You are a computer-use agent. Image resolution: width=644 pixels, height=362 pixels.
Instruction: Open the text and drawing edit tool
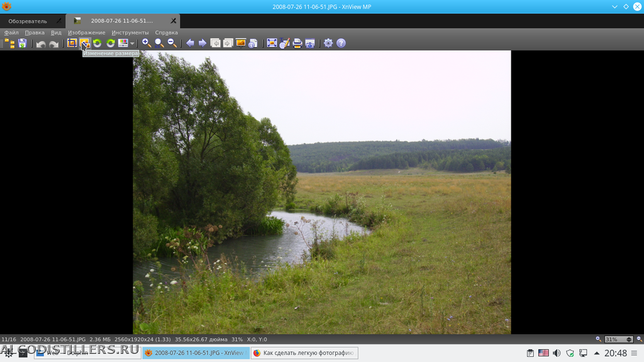[x=284, y=43]
